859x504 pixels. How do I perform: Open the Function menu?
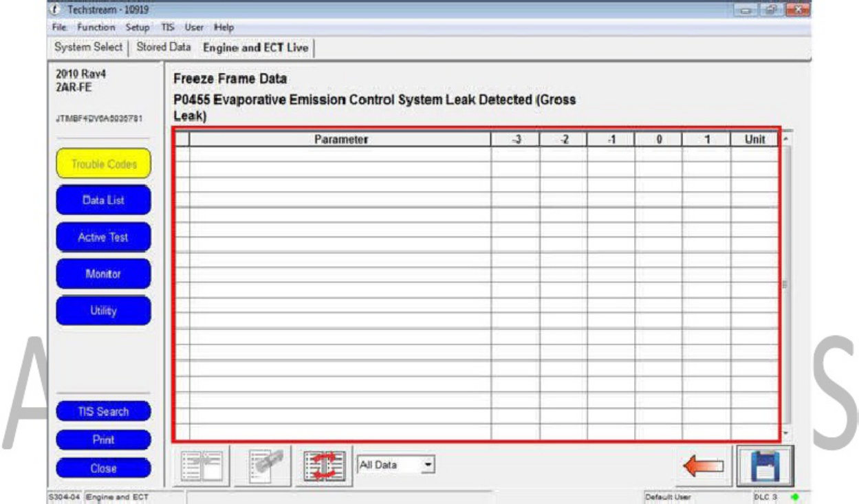[96, 28]
